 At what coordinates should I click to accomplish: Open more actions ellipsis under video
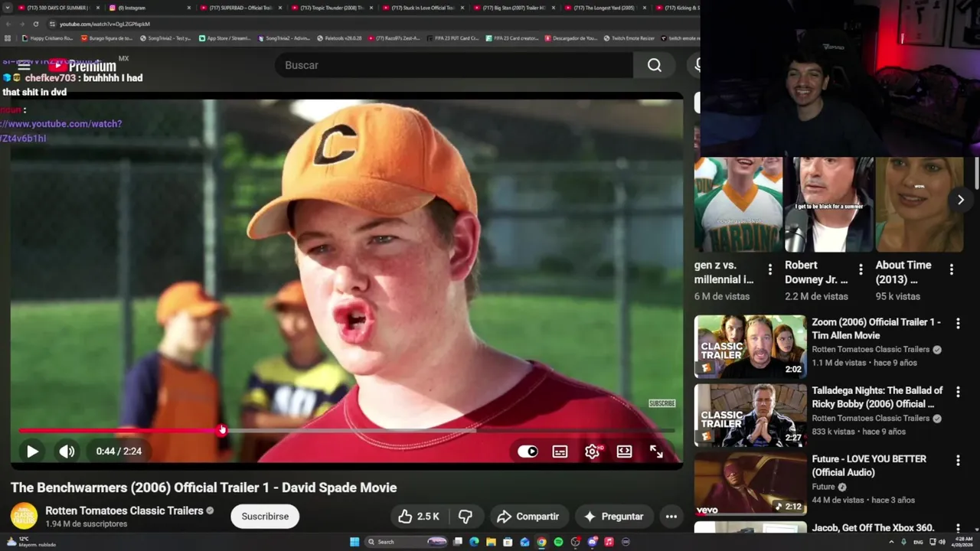[x=671, y=517]
